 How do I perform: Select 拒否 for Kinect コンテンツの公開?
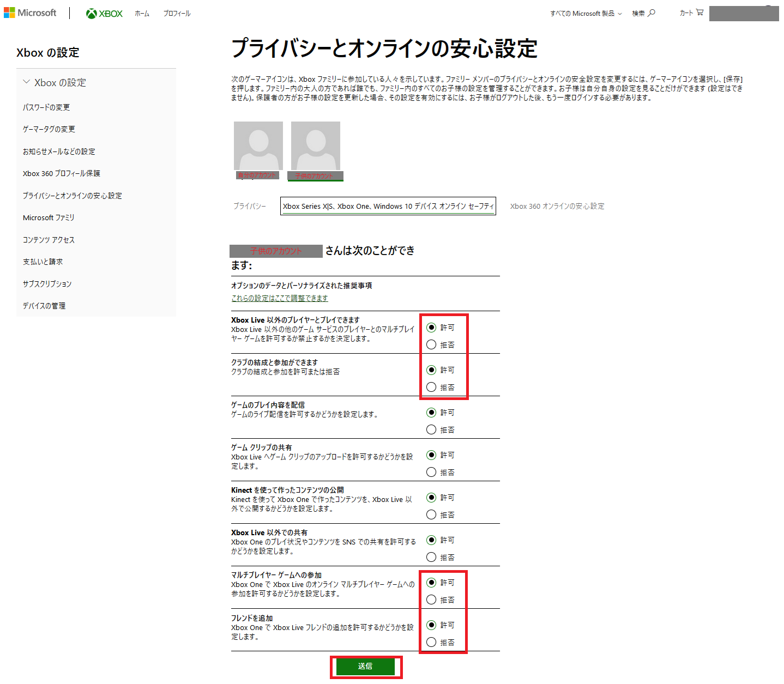pyautogui.click(x=431, y=514)
